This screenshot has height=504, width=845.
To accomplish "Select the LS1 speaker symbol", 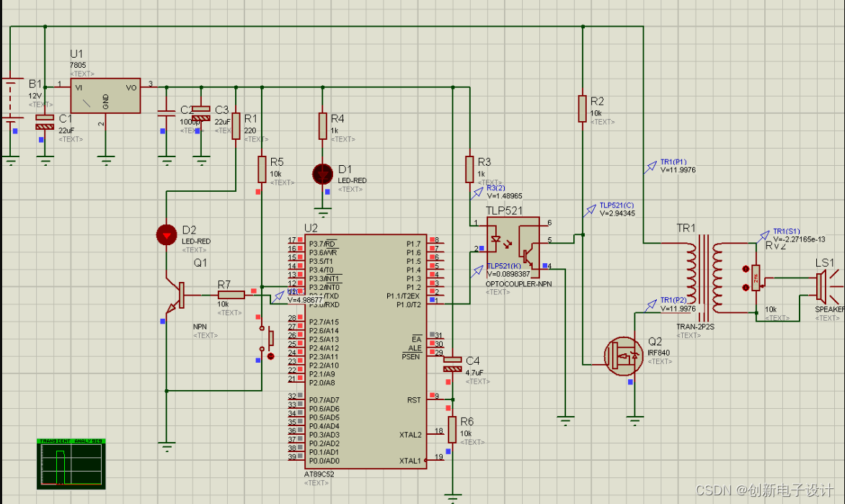I will (827, 286).
